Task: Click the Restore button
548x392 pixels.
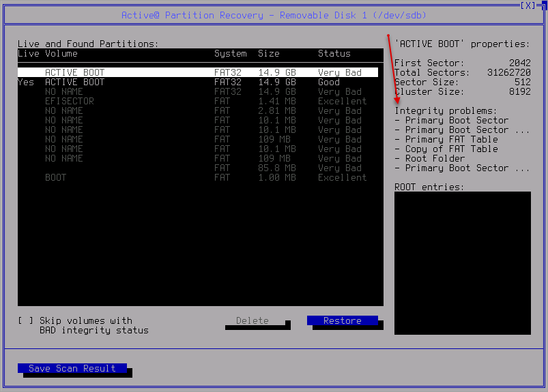Action: coord(342,320)
